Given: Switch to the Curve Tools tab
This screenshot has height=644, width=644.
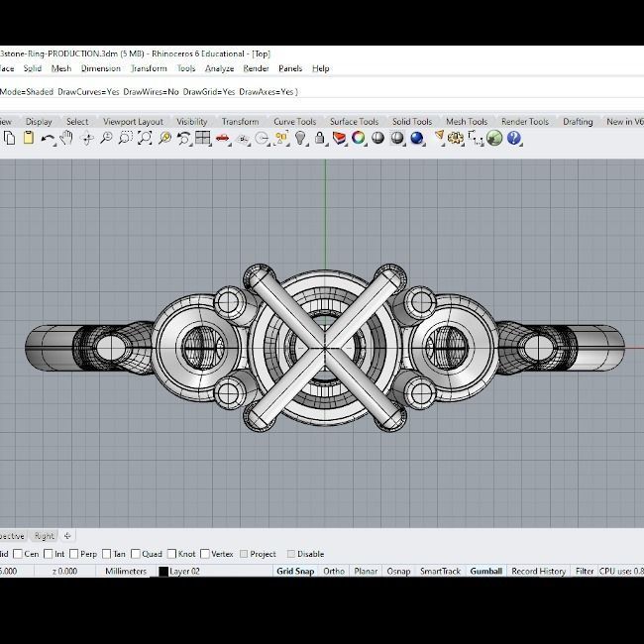Looking at the screenshot, I should click(x=295, y=122).
